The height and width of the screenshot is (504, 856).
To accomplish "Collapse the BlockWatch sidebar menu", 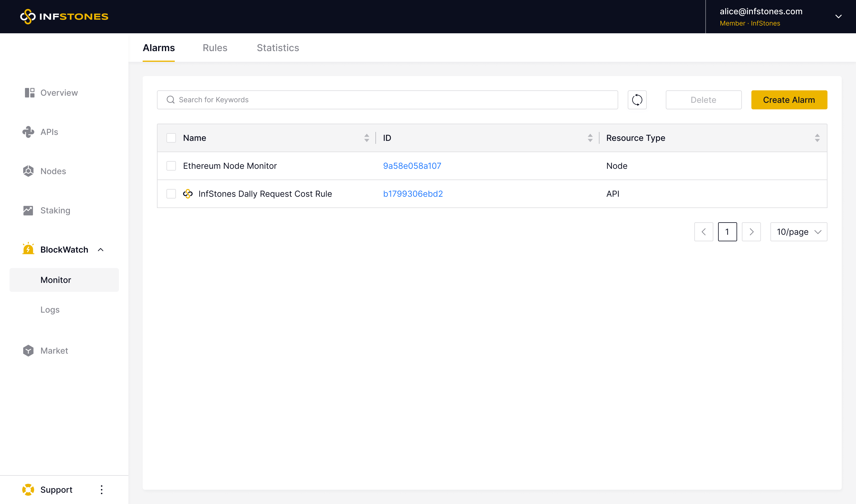I will tap(100, 250).
